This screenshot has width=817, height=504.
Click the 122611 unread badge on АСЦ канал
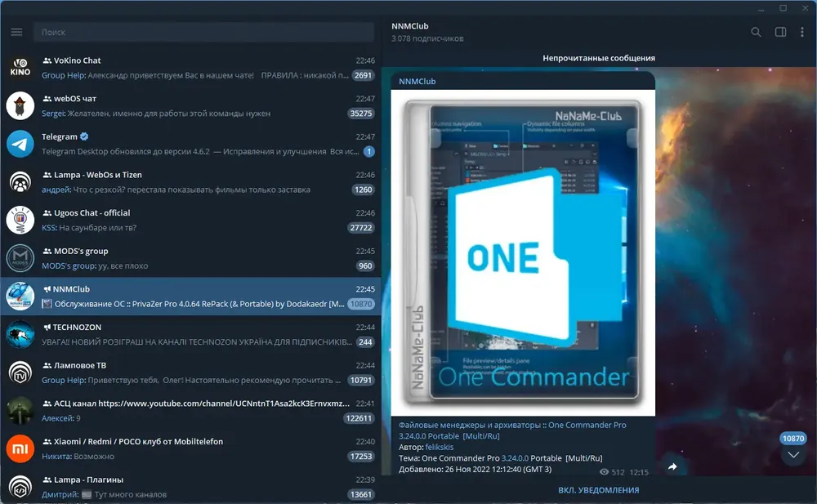(x=359, y=418)
